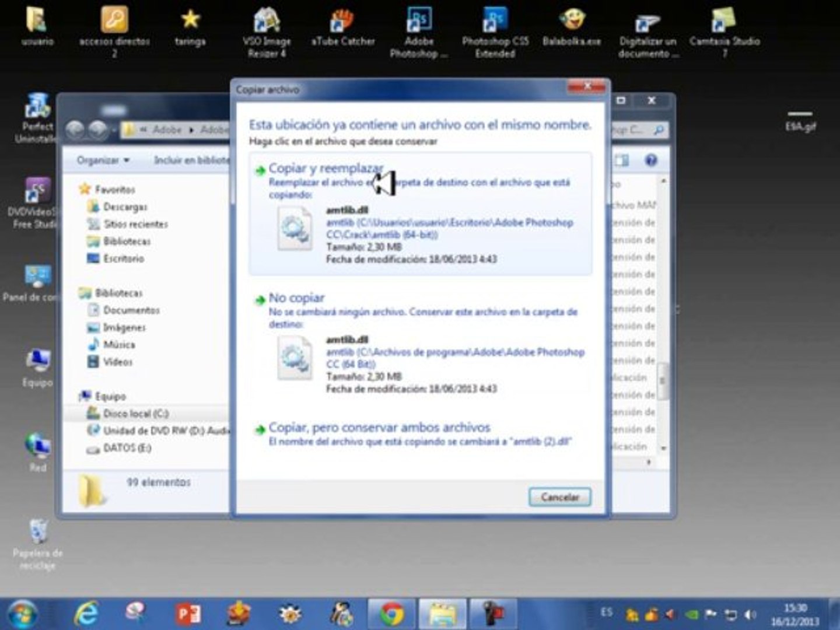Maximize the Explorer window
The height and width of the screenshot is (630, 840).
coord(621,100)
